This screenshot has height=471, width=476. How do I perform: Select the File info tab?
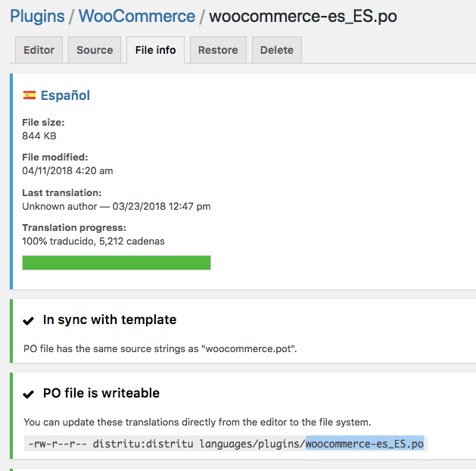[155, 50]
